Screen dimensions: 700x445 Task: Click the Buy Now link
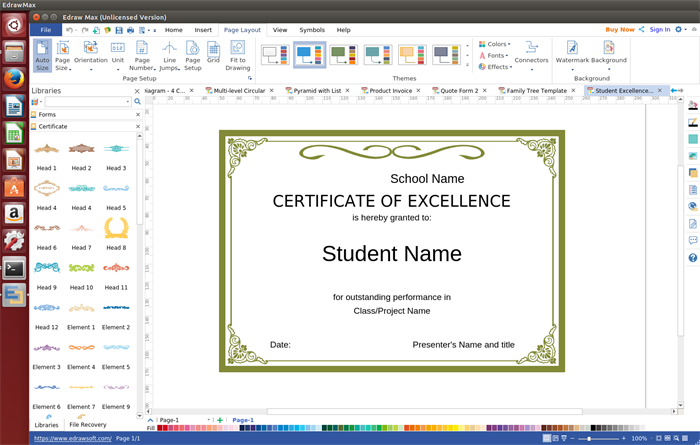(619, 30)
